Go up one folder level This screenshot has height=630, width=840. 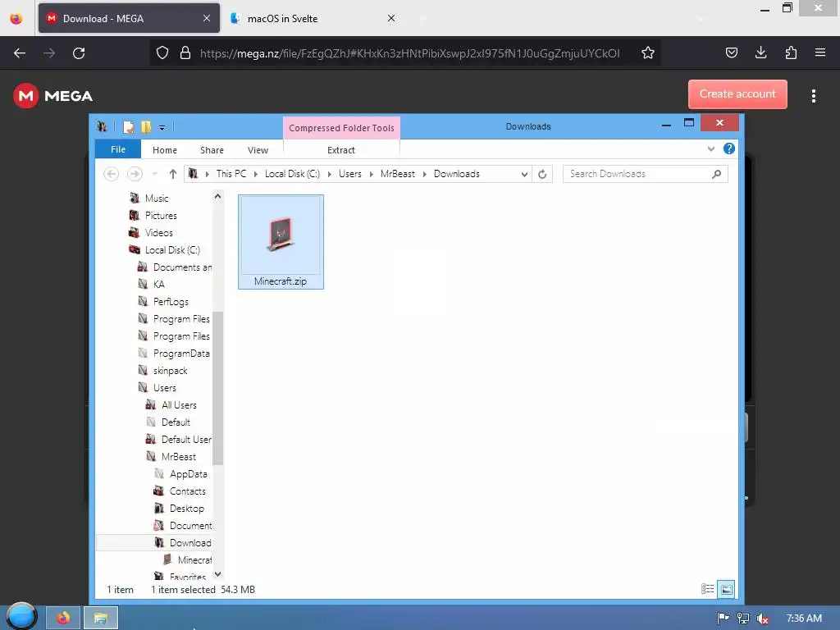[x=172, y=174]
